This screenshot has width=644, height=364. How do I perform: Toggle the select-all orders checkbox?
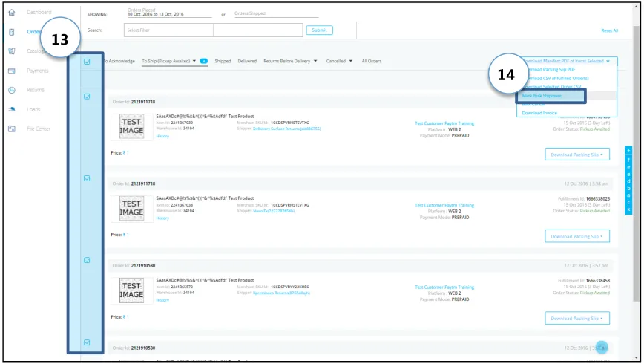(x=87, y=62)
